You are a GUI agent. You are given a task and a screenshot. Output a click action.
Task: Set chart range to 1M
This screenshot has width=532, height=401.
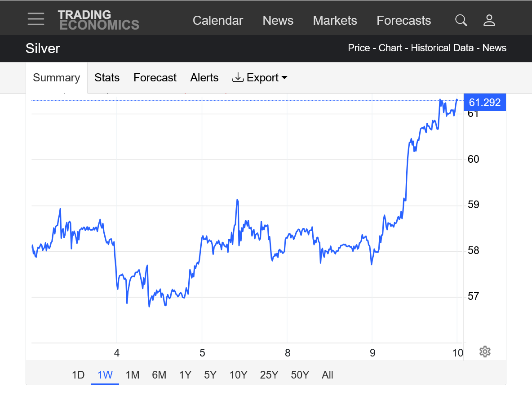[x=132, y=375]
